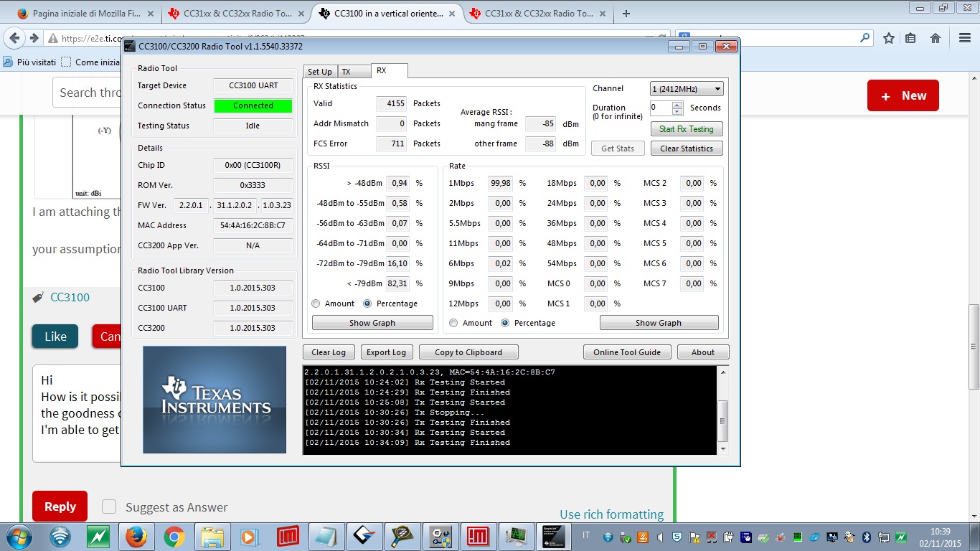Open a new Firefox tab

(x=626, y=13)
